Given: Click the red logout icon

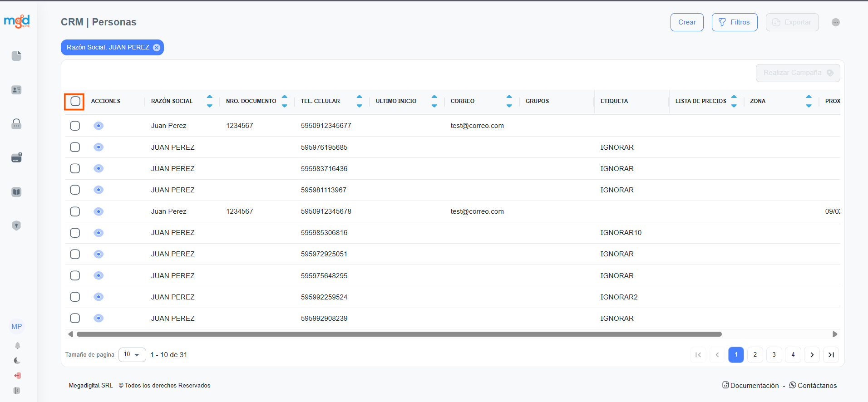Looking at the screenshot, I should coord(17,376).
